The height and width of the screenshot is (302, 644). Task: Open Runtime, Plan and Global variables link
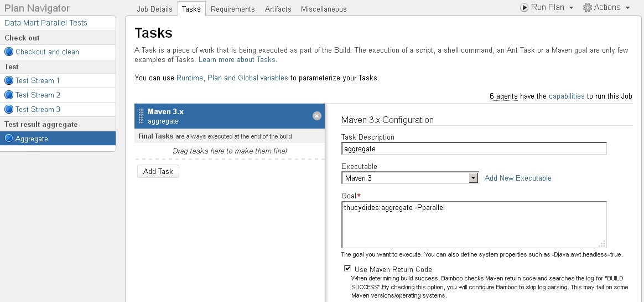[x=232, y=78]
